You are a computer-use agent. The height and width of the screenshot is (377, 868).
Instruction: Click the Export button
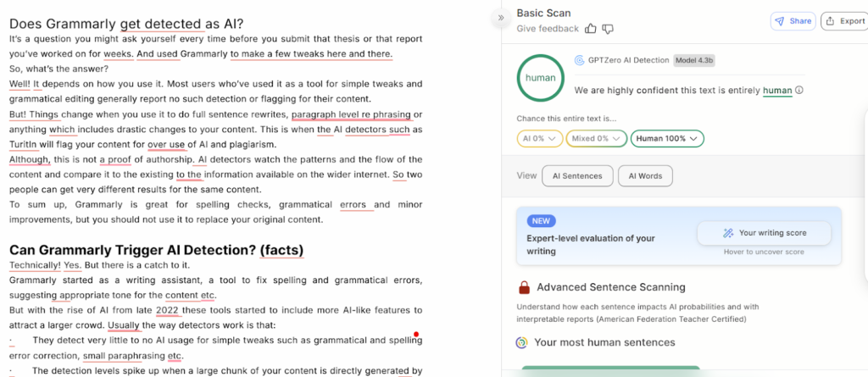[845, 21]
